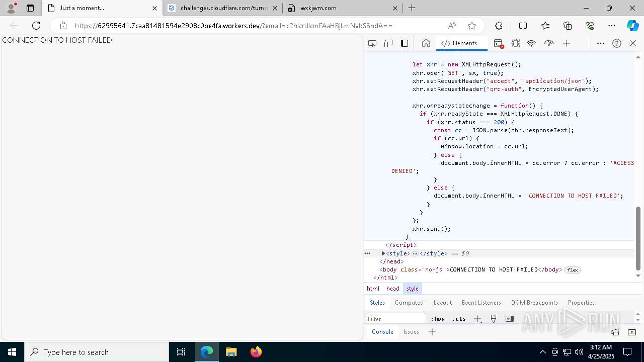This screenshot has height=362, width=644.
Task: Enable read aloud from address bar
Action: [x=452, y=26]
